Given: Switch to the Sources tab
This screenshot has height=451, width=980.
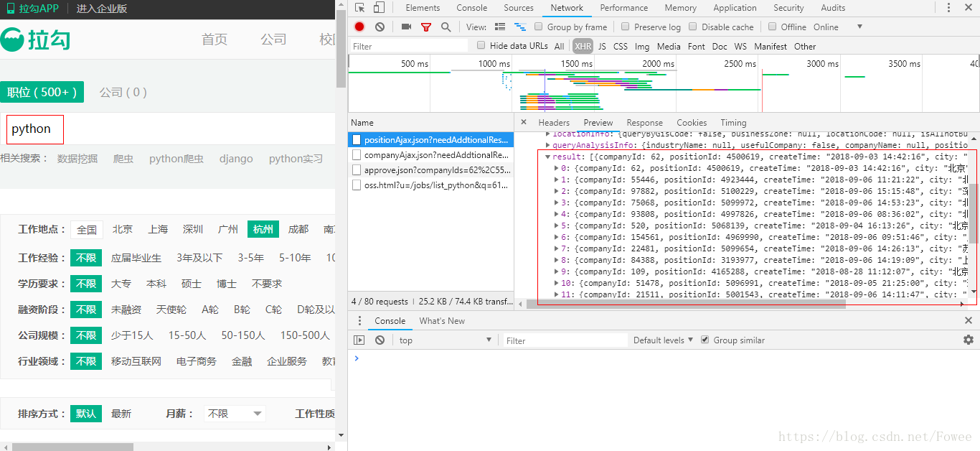Looking at the screenshot, I should point(519,8).
